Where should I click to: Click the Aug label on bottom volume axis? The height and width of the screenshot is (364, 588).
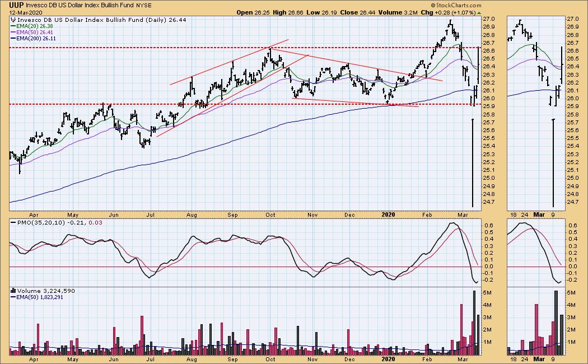coord(192,359)
